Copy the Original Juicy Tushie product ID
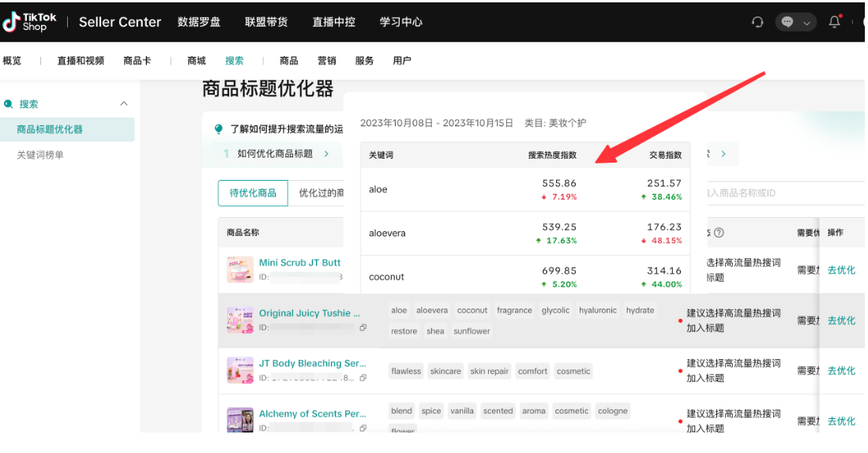The image size is (868, 453). [x=363, y=328]
